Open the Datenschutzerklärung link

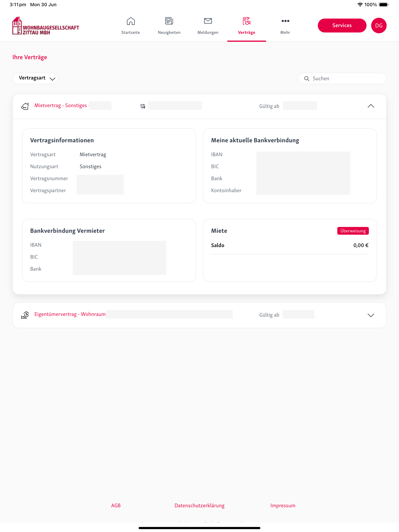coord(199,505)
